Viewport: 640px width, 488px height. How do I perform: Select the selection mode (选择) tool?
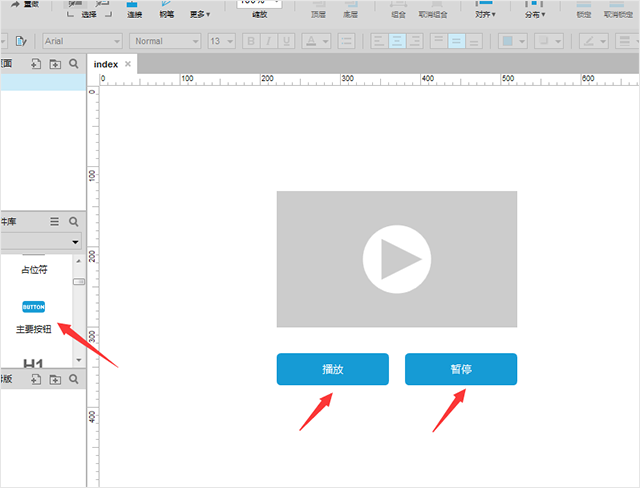point(89,10)
